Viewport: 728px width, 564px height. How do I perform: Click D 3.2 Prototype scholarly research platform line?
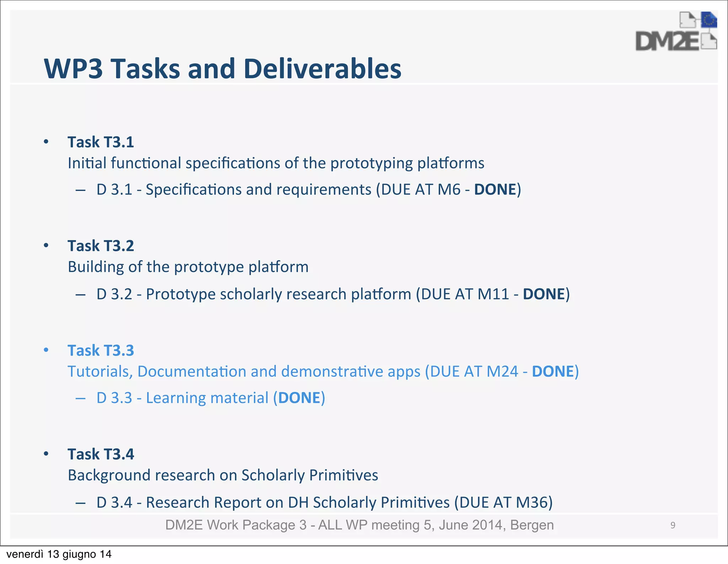[333, 294]
